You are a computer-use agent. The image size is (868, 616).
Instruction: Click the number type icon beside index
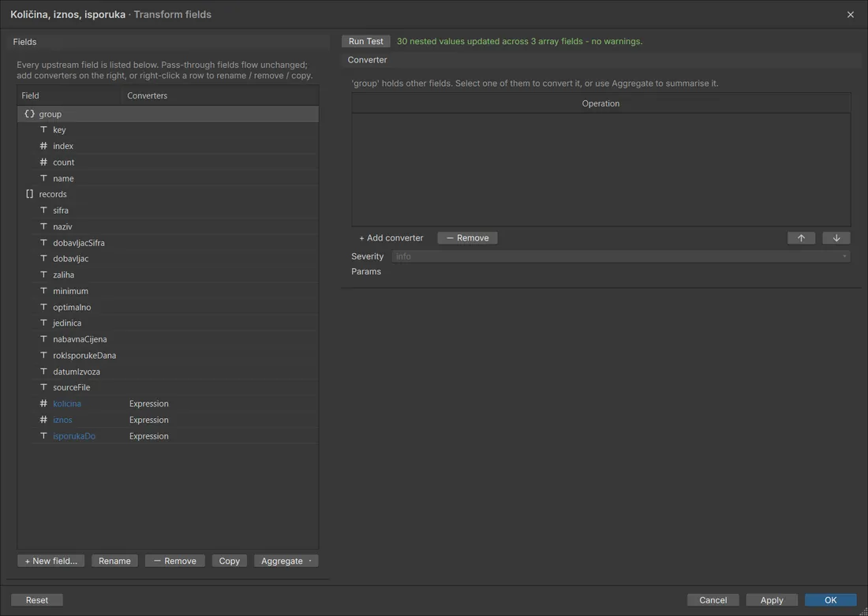(43, 146)
